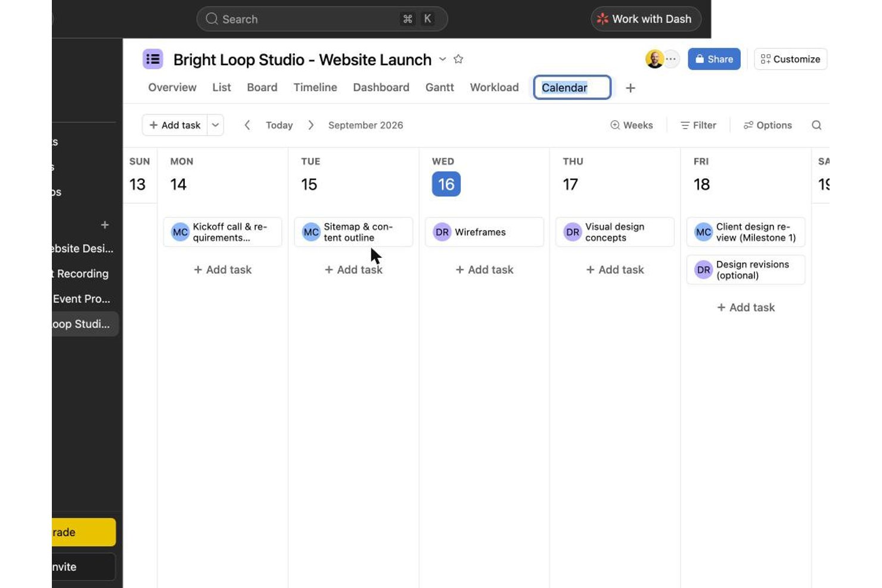Switch to the Board tab

pyautogui.click(x=262, y=88)
